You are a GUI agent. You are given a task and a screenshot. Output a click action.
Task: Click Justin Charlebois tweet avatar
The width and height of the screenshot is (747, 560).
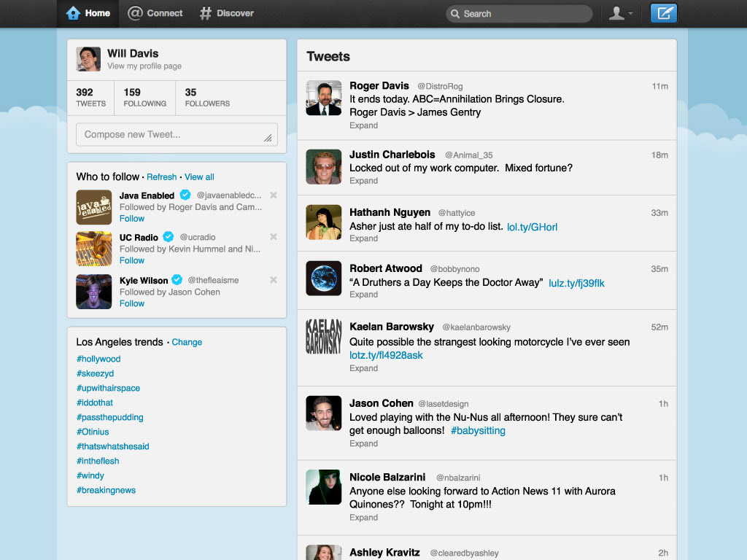(x=324, y=167)
